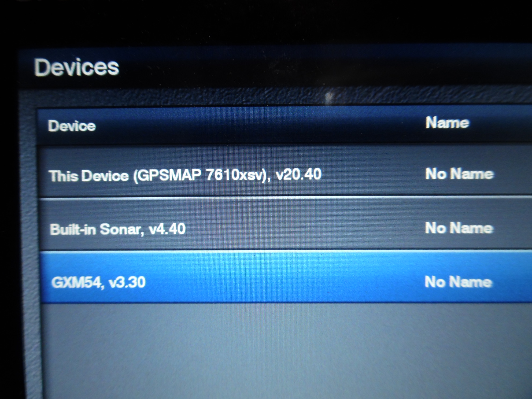Tap the v20.40 version text
The height and width of the screenshot is (399, 532).
(298, 174)
